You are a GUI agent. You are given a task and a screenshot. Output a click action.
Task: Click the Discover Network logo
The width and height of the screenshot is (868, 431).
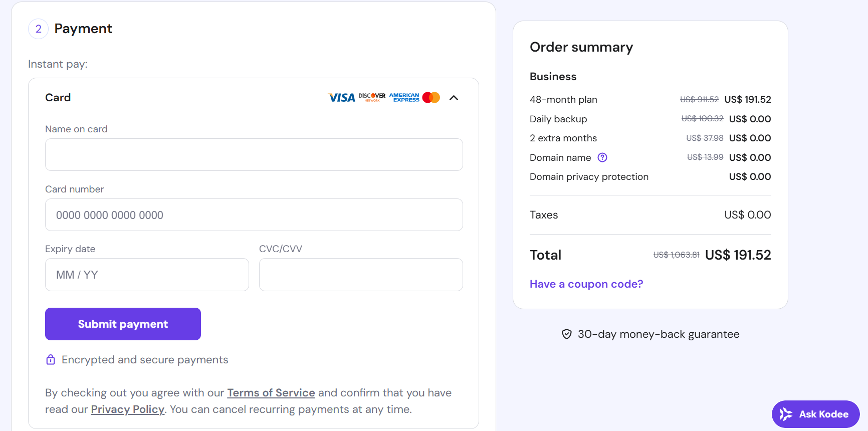pyautogui.click(x=372, y=97)
